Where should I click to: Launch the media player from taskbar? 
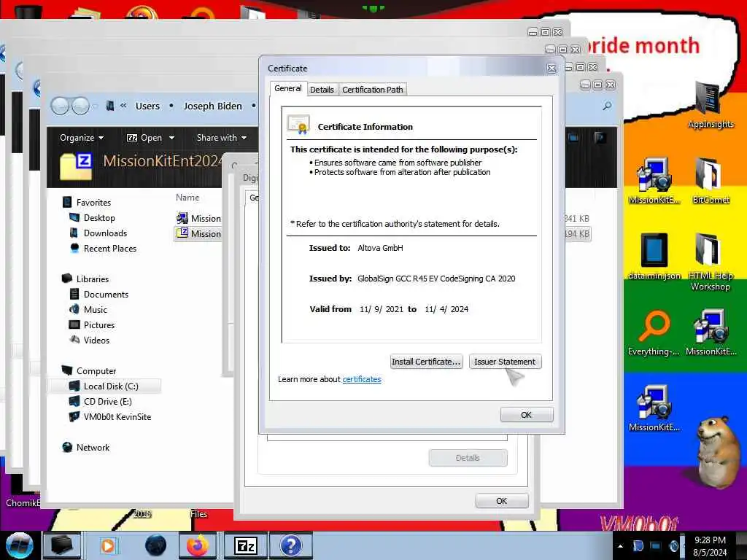tap(108, 545)
